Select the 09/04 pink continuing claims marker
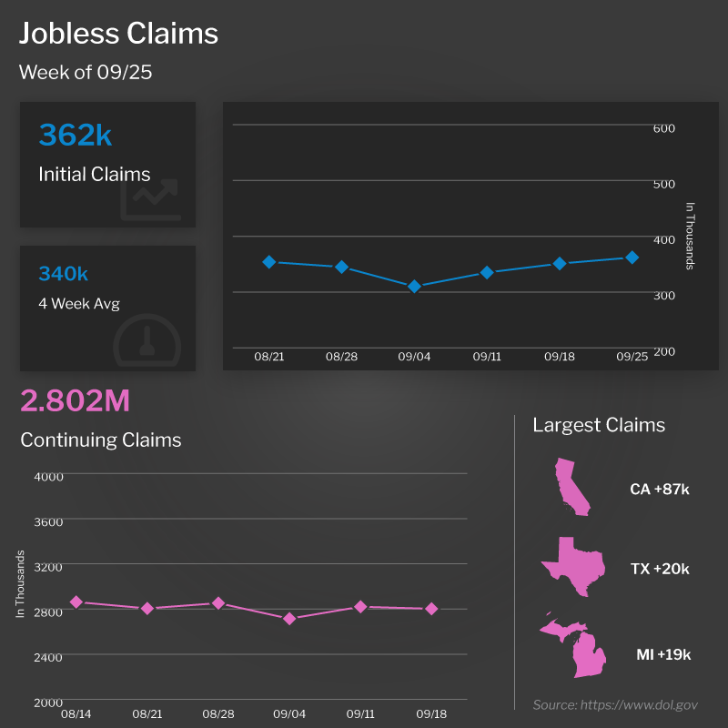The height and width of the screenshot is (728, 728). pos(289,619)
